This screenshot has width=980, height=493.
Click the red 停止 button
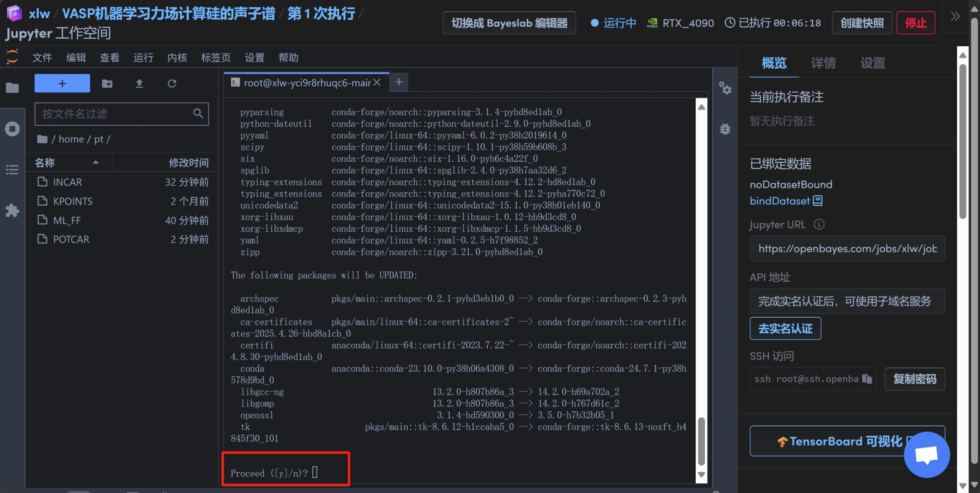[915, 23]
